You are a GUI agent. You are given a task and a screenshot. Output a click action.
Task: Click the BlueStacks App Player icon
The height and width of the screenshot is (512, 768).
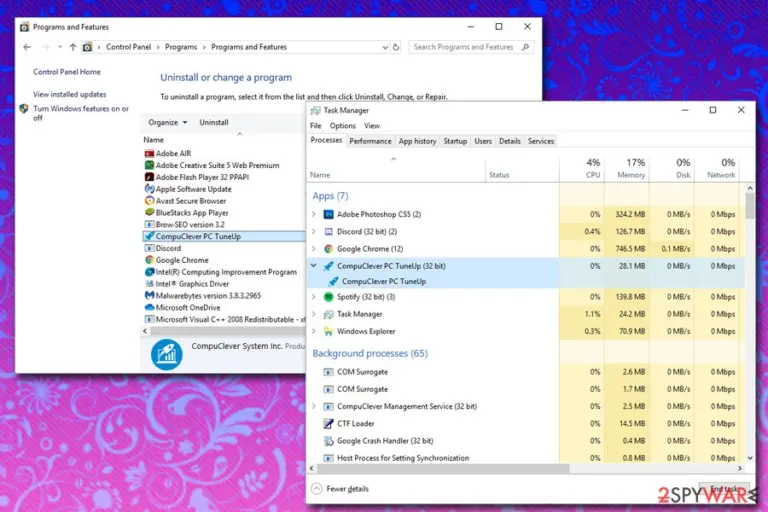149,213
